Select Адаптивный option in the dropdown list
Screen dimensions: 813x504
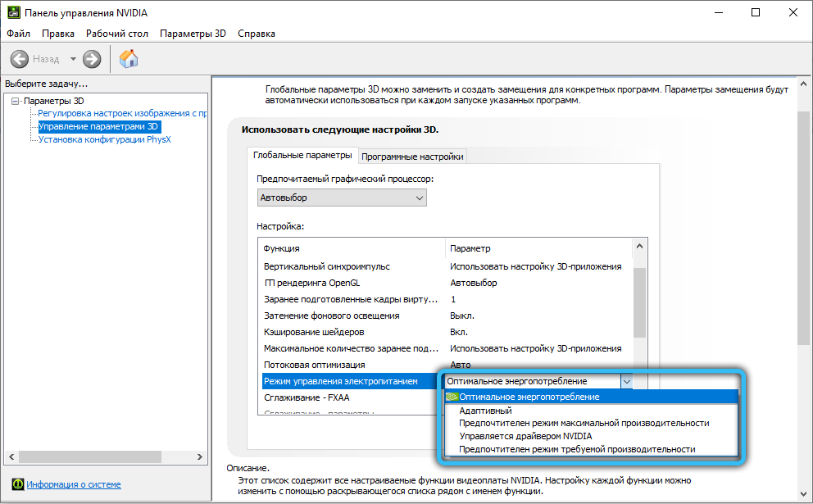click(x=485, y=410)
